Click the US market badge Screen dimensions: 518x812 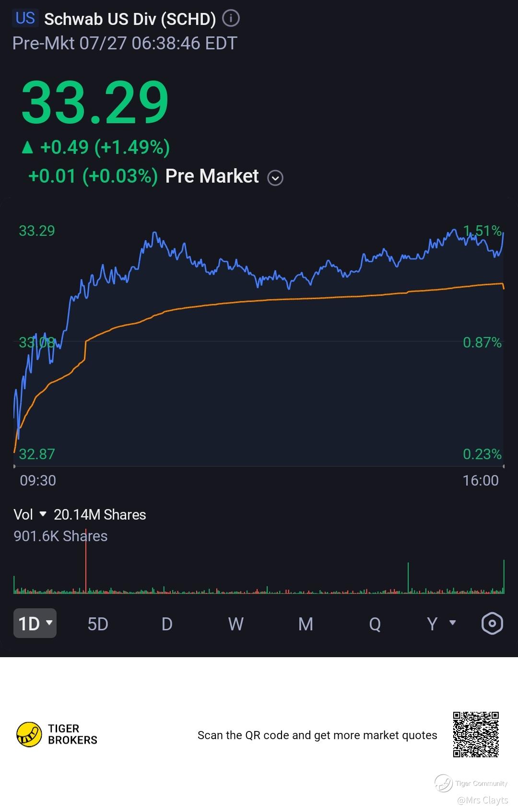(x=25, y=18)
